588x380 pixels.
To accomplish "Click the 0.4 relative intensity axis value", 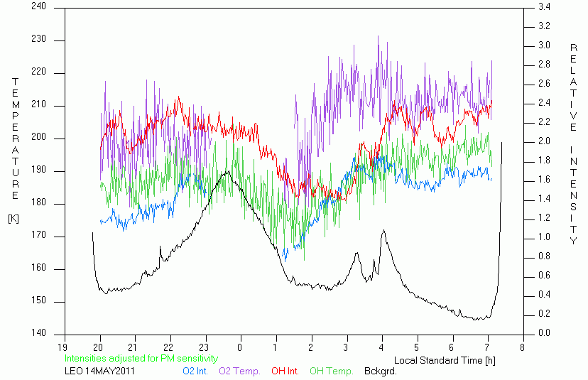I will (544, 295).
